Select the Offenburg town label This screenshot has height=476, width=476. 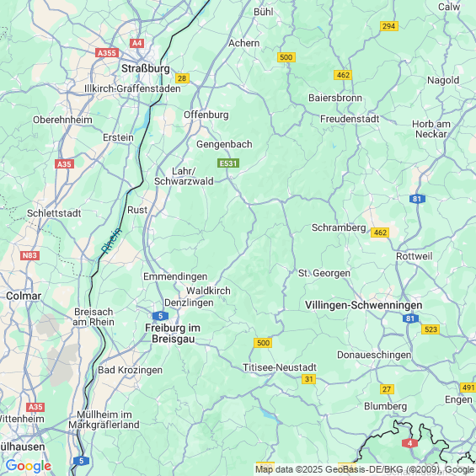[x=206, y=115]
